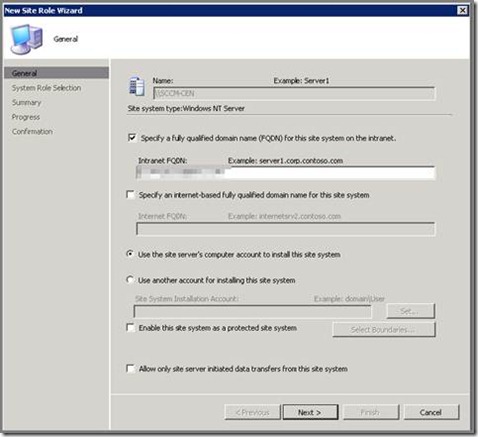Choose Use another account radio button
The height and width of the screenshot is (437, 478).
click(130, 280)
